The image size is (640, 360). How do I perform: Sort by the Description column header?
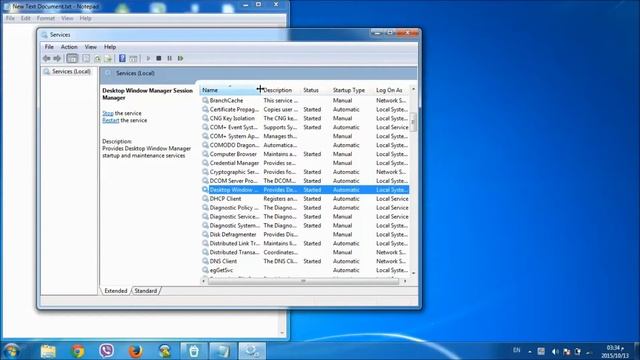[x=280, y=90]
